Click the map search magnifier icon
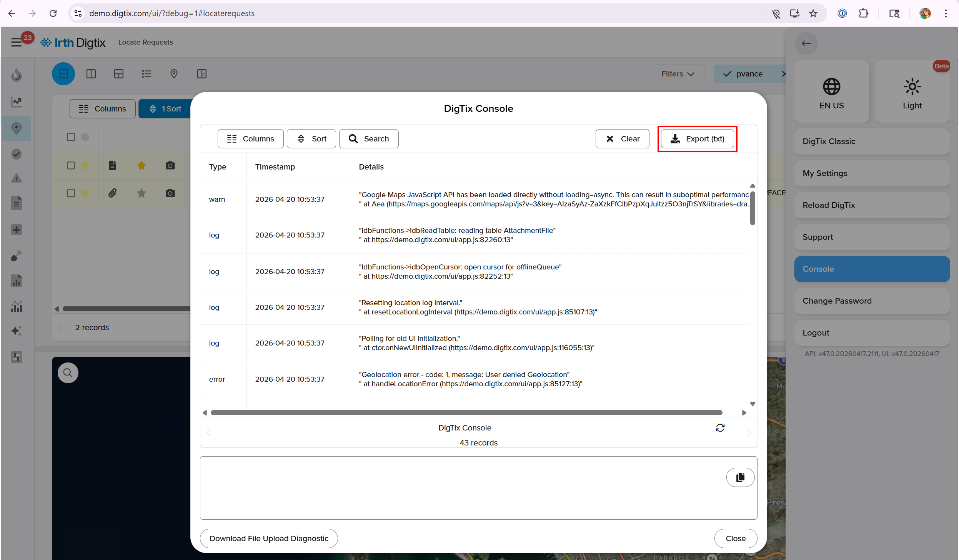Viewport: 959px width, 560px height. [x=68, y=372]
